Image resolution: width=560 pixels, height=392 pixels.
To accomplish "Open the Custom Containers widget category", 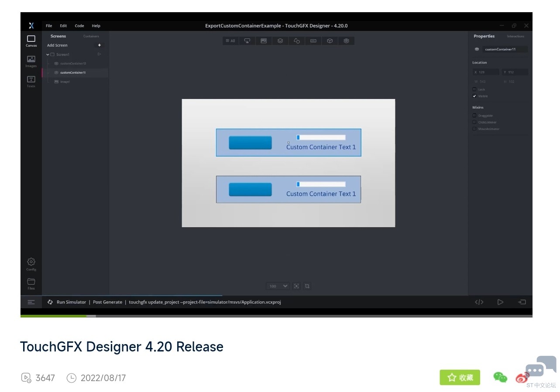I will click(346, 41).
